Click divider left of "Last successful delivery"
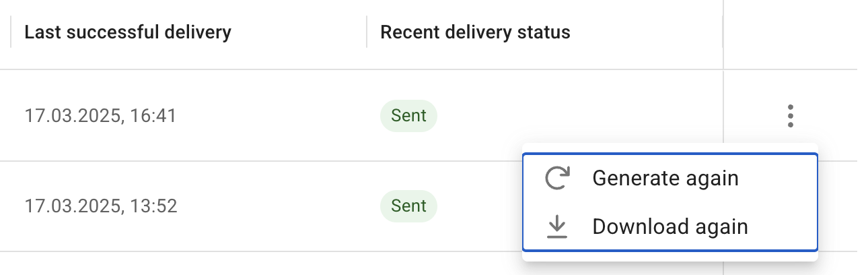The height and width of the screenshot is (275, 868). point(11,32)
